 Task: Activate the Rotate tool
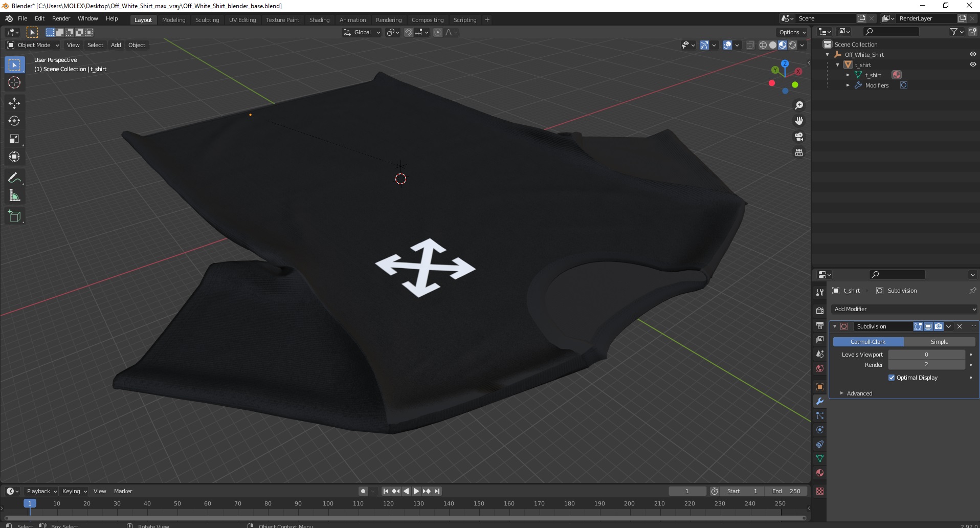tap(14, 121)
